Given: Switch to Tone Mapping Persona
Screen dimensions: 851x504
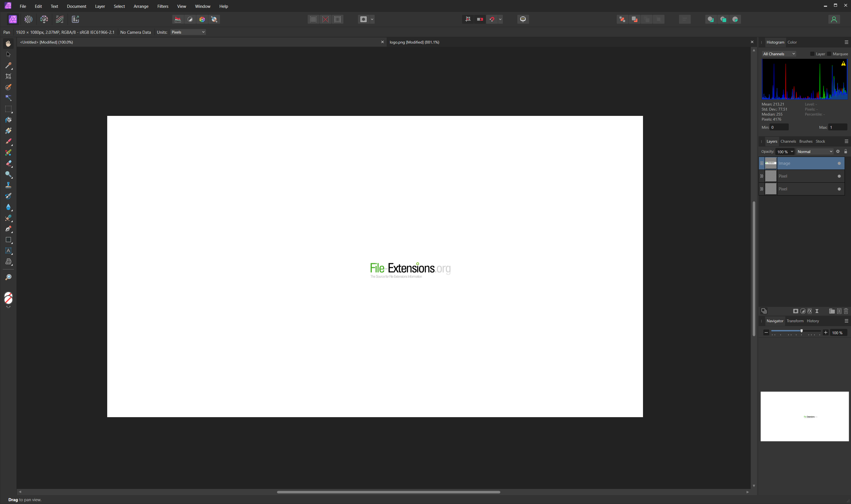Looking at the screenshot, I should click(60, 19).
